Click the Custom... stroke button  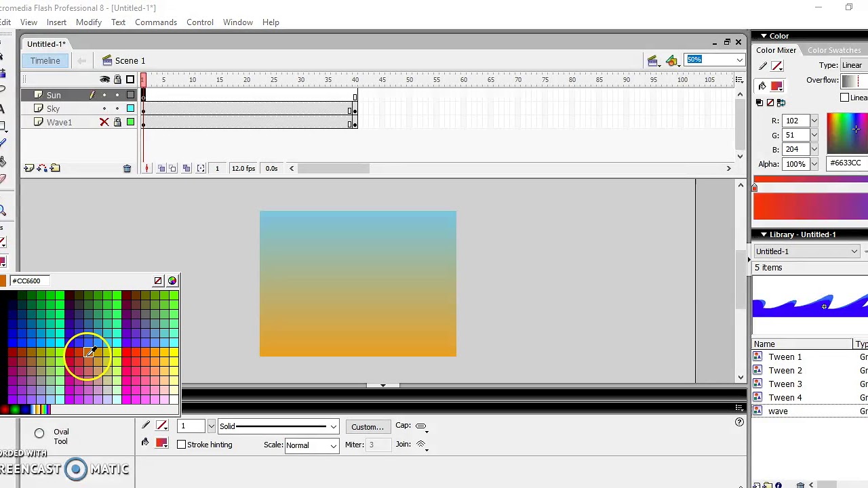367,427
